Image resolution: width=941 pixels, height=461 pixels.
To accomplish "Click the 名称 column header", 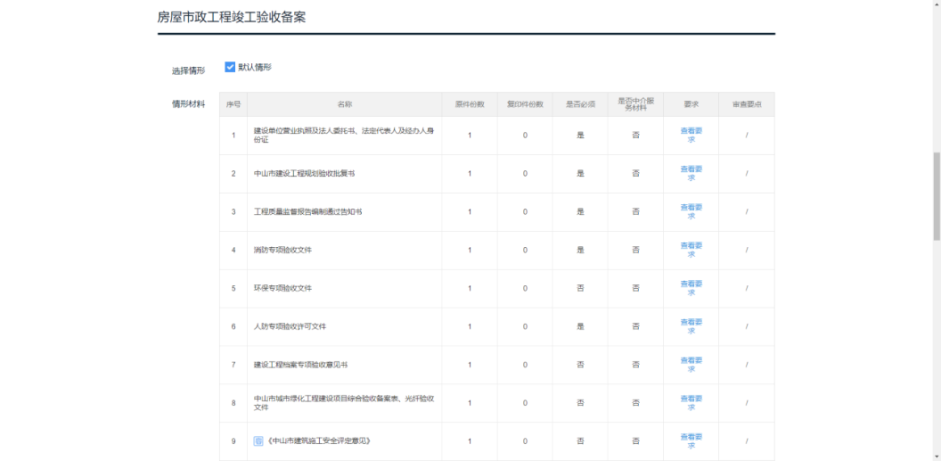I will tap(344, 104).
